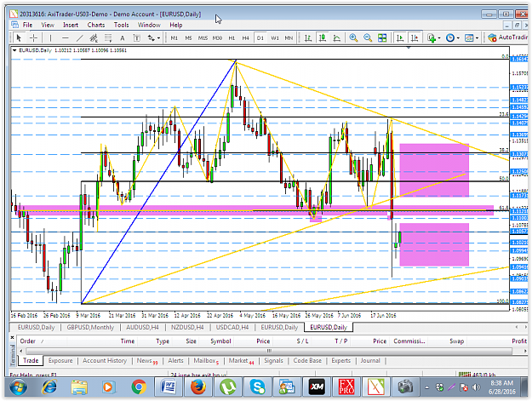Open Firefox from the taskbar
Screen dimensions: 532x401
point(198,387)
